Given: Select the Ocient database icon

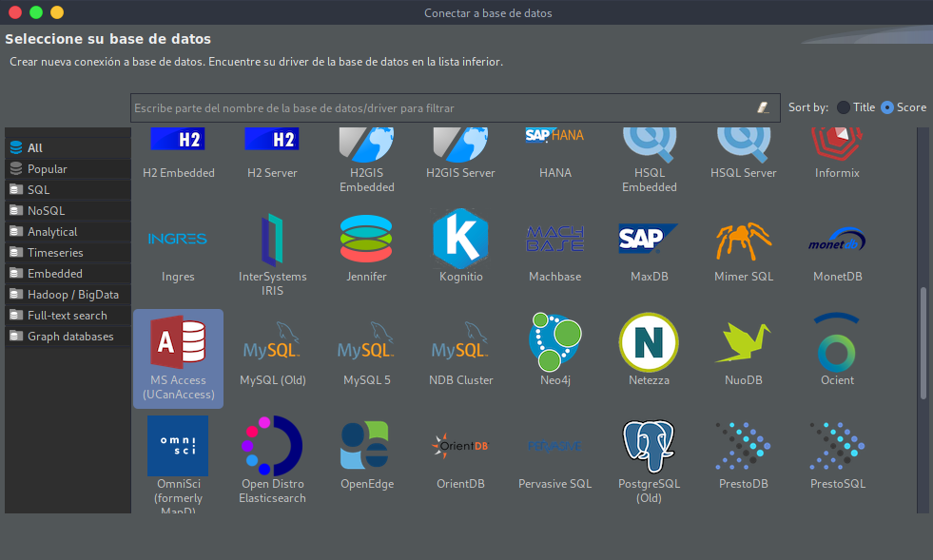Looking at the screenshot, I should (837, 342).
